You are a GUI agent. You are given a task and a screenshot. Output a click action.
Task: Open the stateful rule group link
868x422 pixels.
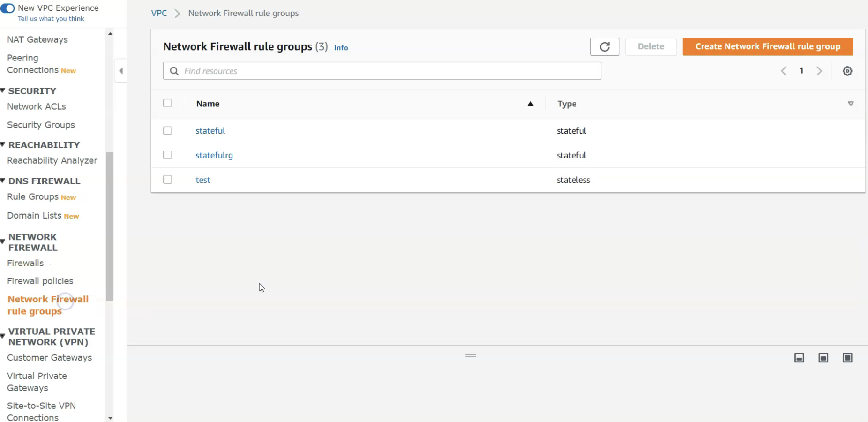pos(210,131)
